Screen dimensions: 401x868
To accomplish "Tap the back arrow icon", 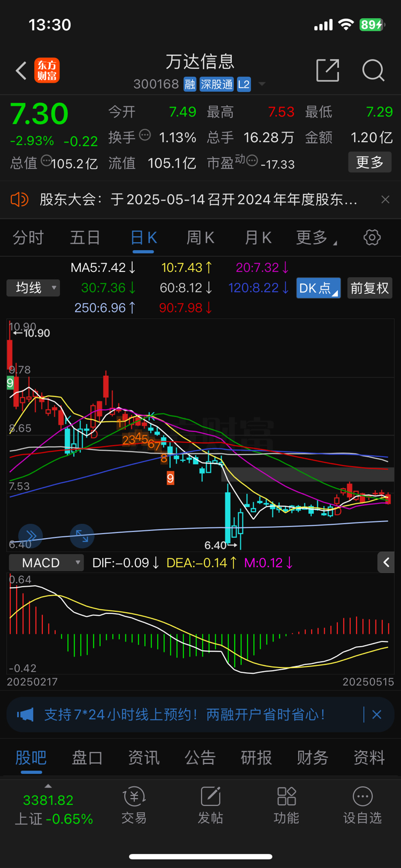I will [x=21, y=70].
